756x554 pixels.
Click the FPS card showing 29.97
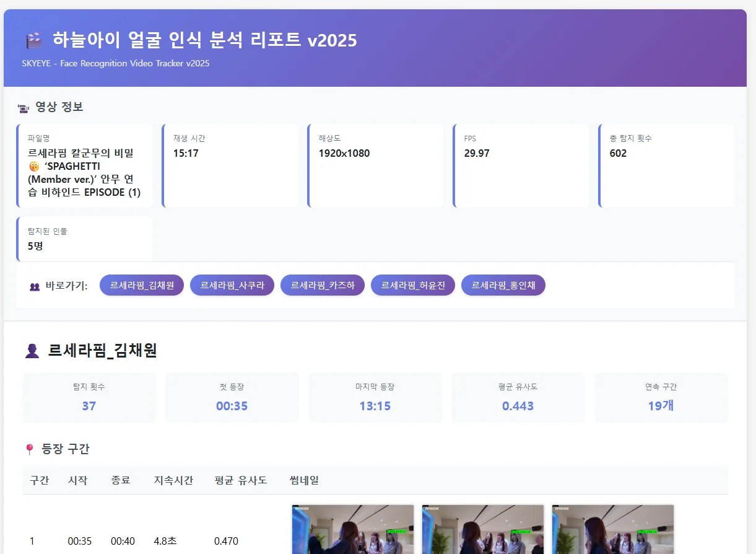tap(521, 165)
